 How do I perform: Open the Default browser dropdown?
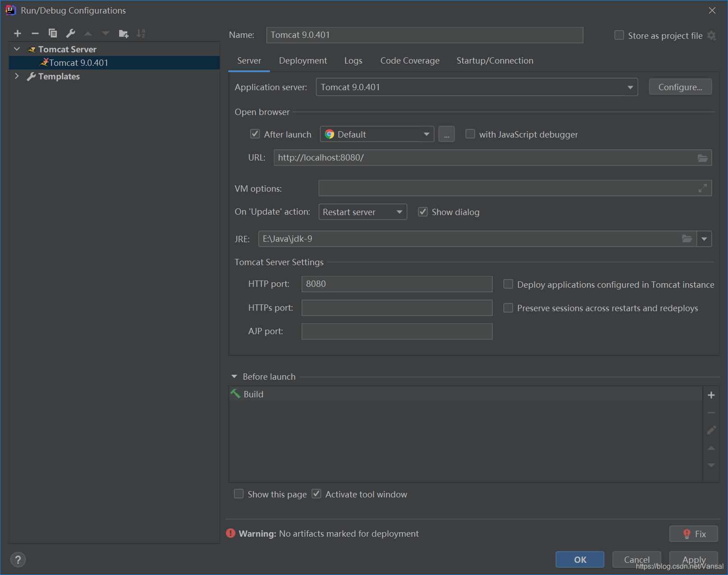377,134
